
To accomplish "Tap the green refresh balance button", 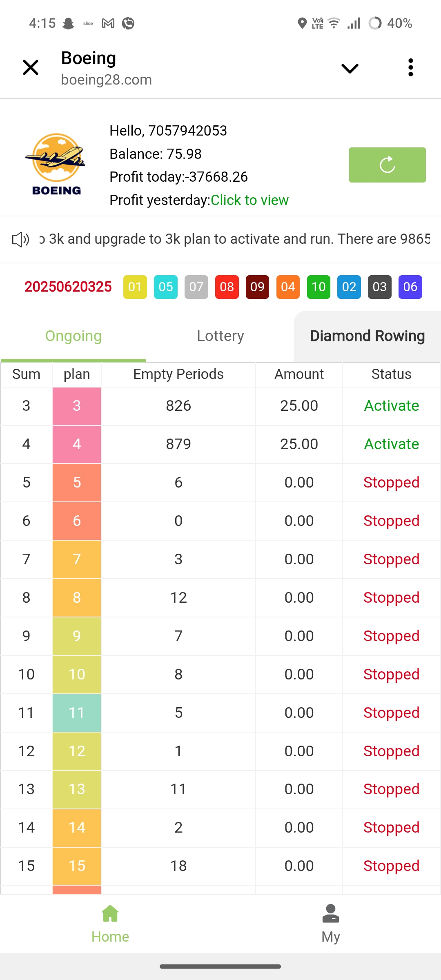I will tap(387, 165).
